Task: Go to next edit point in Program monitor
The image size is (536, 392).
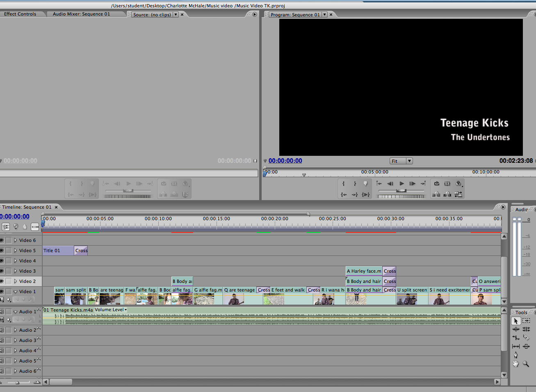Action: point(423,184)
